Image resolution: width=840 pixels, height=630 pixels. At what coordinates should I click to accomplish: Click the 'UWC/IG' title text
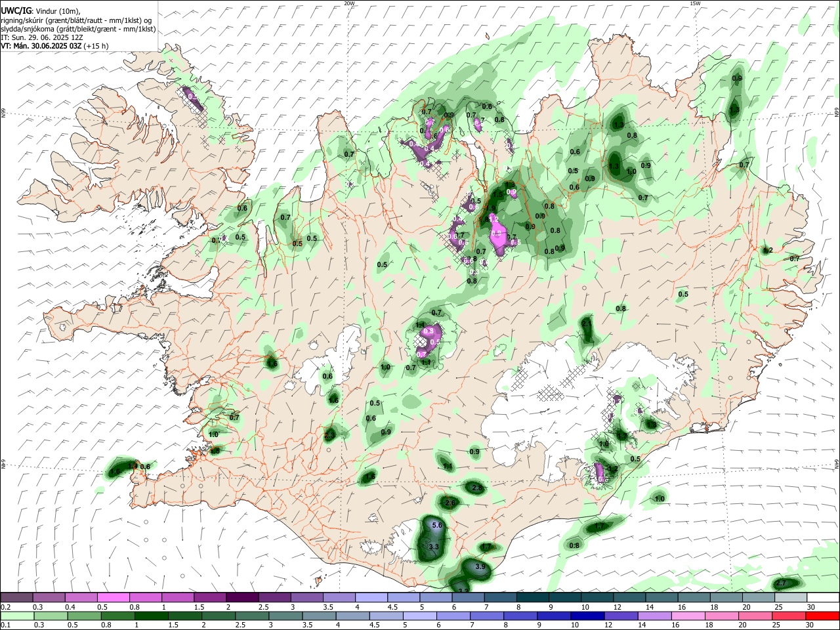pyautogui.click(x=16, y=10)
